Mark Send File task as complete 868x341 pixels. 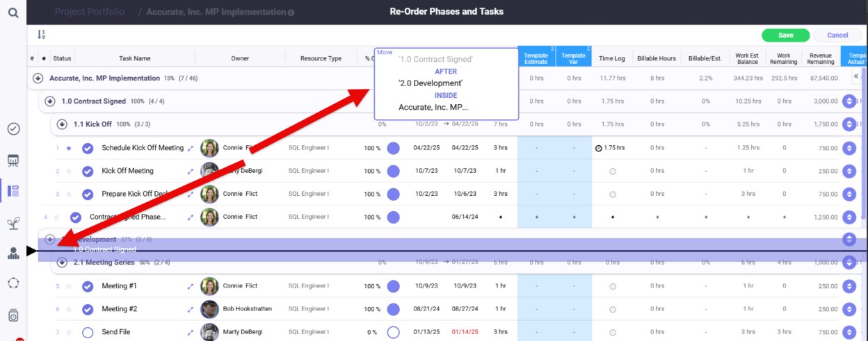click(88, 332)
